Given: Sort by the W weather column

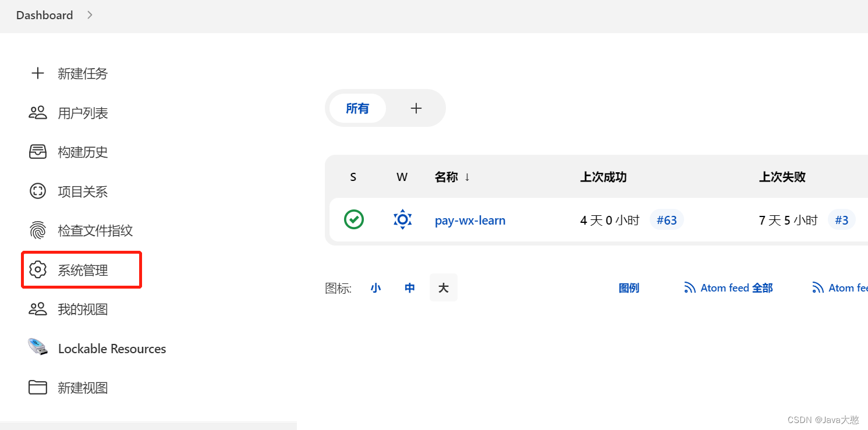Looking at the screenshot, I should pyautogui.click(x=402, y=177).
